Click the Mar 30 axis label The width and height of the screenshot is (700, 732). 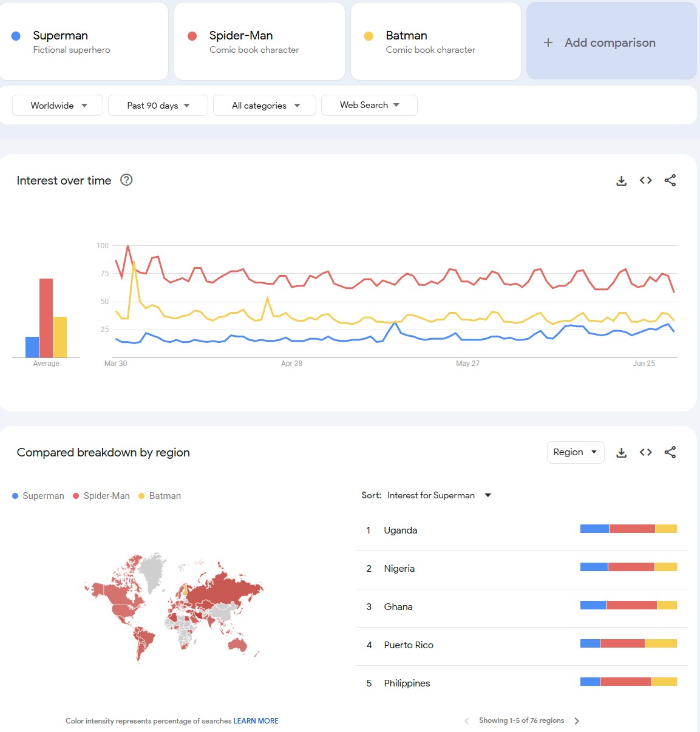pyautogui.click(x=115, y=364)
